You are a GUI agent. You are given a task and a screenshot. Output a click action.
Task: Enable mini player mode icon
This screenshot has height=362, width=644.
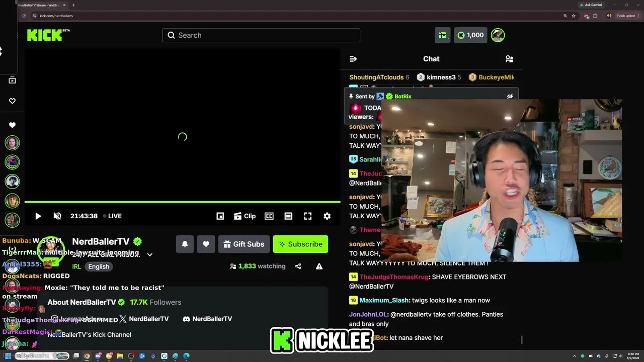[220, 216]
